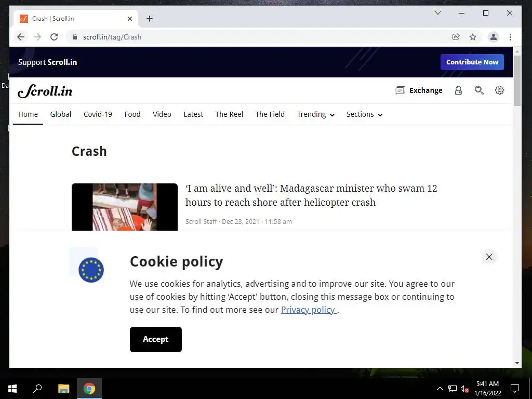Open the Windows notification center

[x=515, y=389]
